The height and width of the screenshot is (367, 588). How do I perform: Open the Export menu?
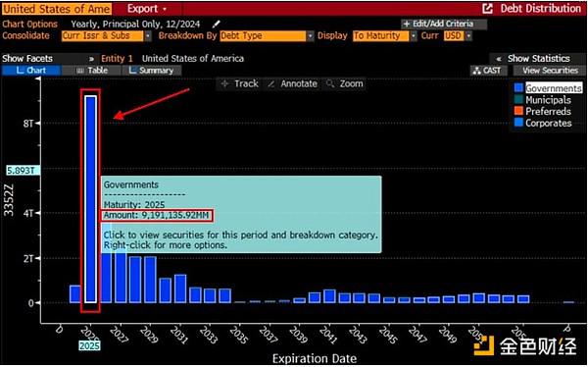pyautogui.click(x=147, y=9)
